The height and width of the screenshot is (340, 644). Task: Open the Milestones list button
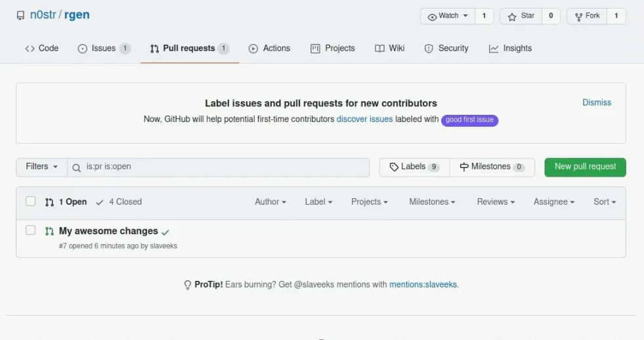(492, 167)
